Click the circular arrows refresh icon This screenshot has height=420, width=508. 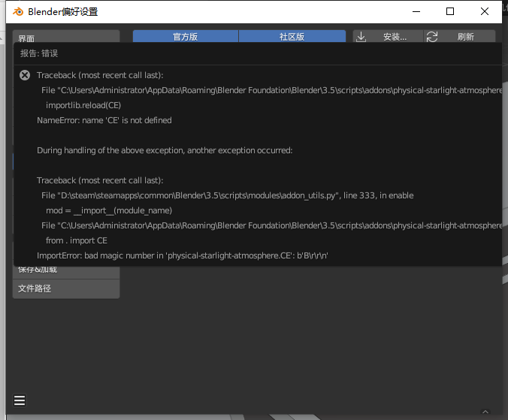tap(432, 37)
